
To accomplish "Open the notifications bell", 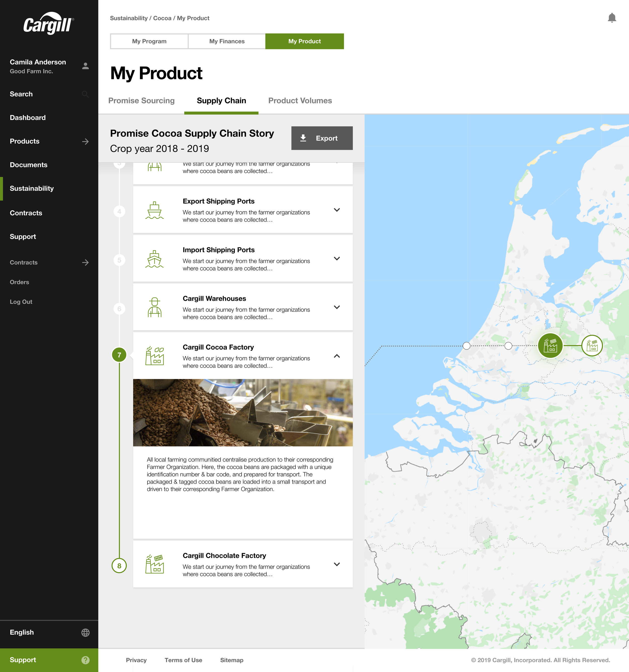I will click(612, 18).
